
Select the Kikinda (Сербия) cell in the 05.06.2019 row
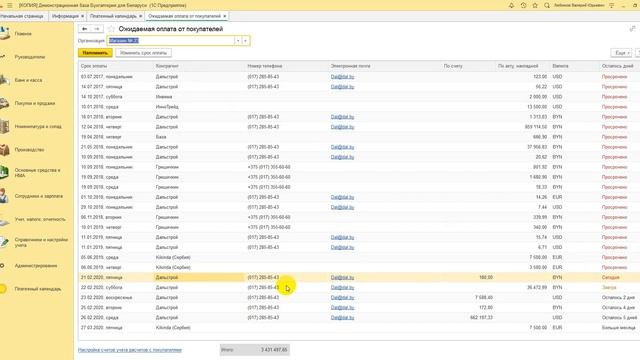coord(199,258)
